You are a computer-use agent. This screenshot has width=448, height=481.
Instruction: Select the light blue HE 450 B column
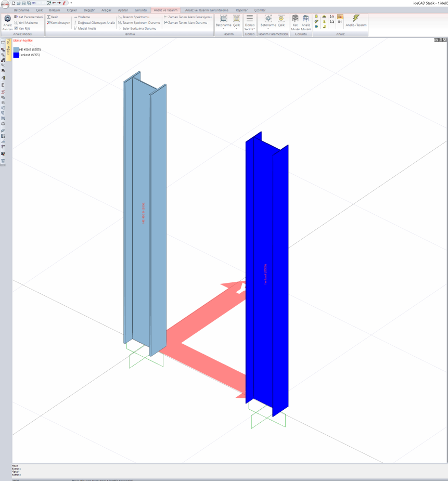[x=145, y=214]
